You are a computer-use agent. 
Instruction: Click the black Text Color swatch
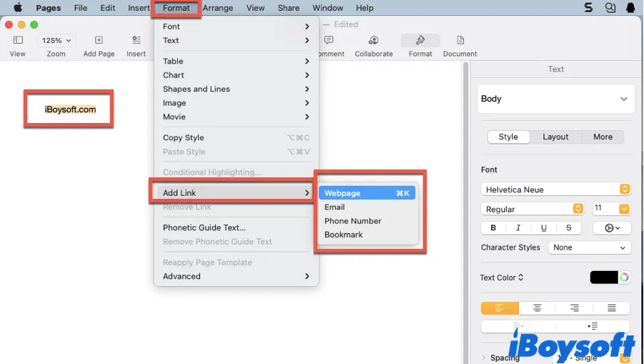pos(603,277)
